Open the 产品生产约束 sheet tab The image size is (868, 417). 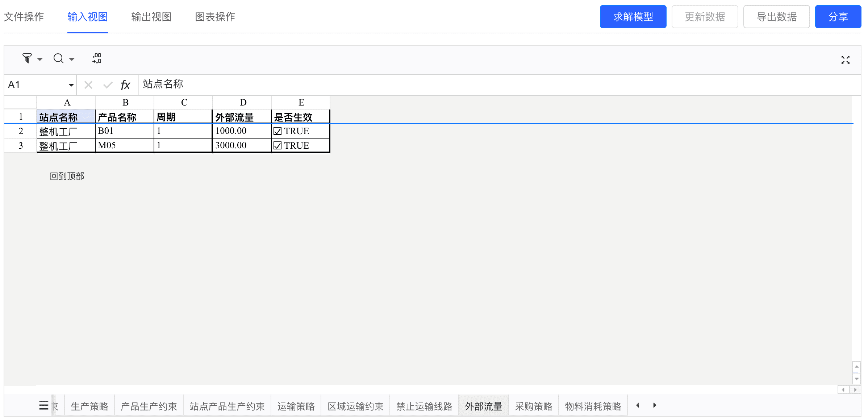(x=149, y=406)
